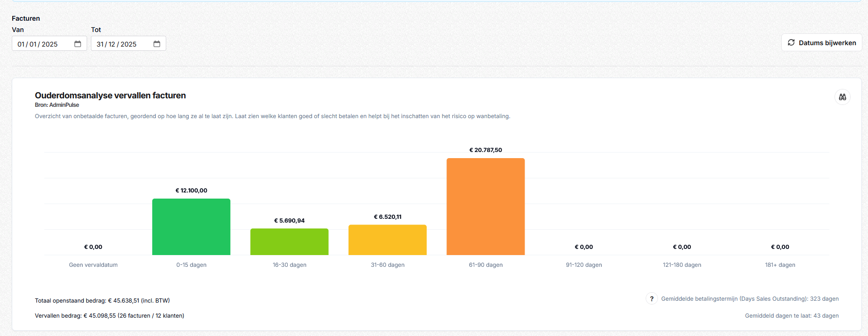Click the € 0,00 above 181+ dagen

point(780,247)
